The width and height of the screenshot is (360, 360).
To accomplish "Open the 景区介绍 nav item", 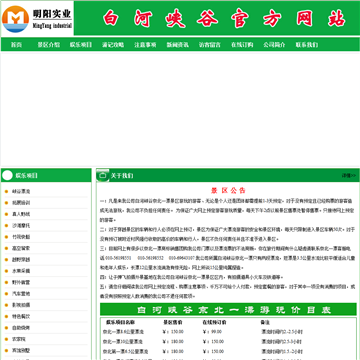I will click(49, 45).
